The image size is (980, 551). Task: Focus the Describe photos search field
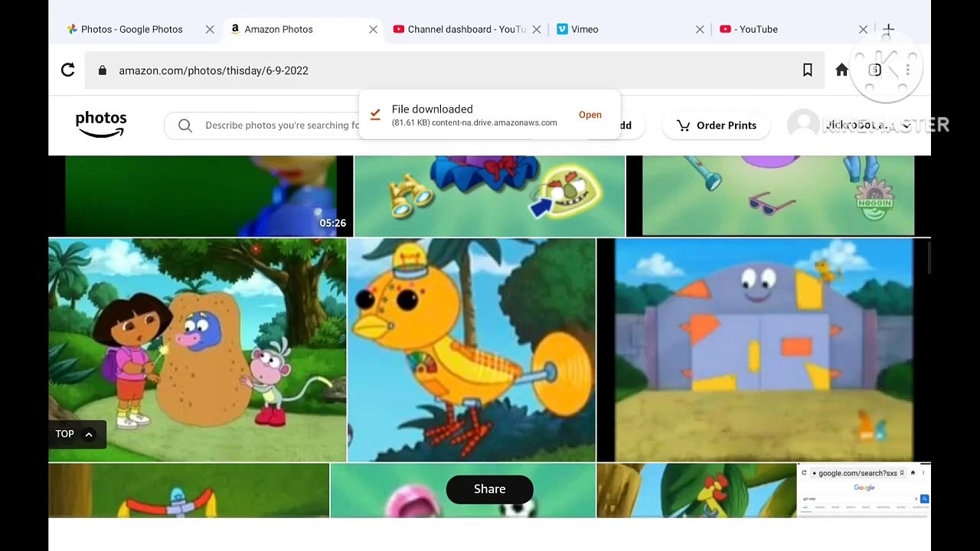[x=282, y=126]
